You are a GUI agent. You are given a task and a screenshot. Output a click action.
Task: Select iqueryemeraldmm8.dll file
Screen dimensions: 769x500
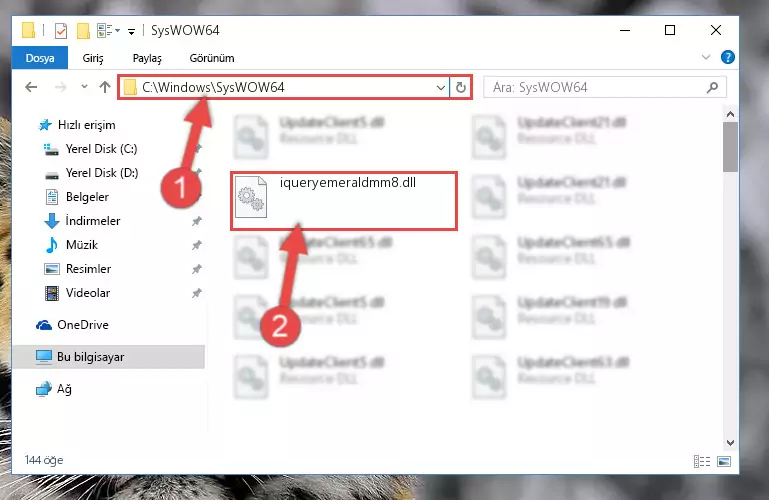coord(344,200)
